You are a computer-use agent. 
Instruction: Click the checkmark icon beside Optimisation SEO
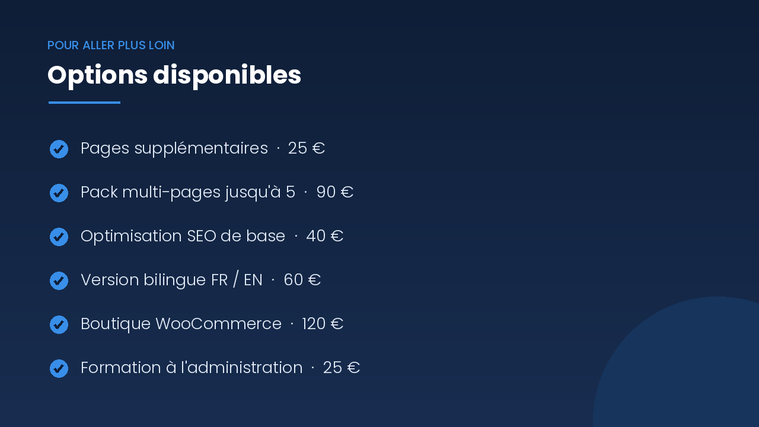(x=59, y=237)
